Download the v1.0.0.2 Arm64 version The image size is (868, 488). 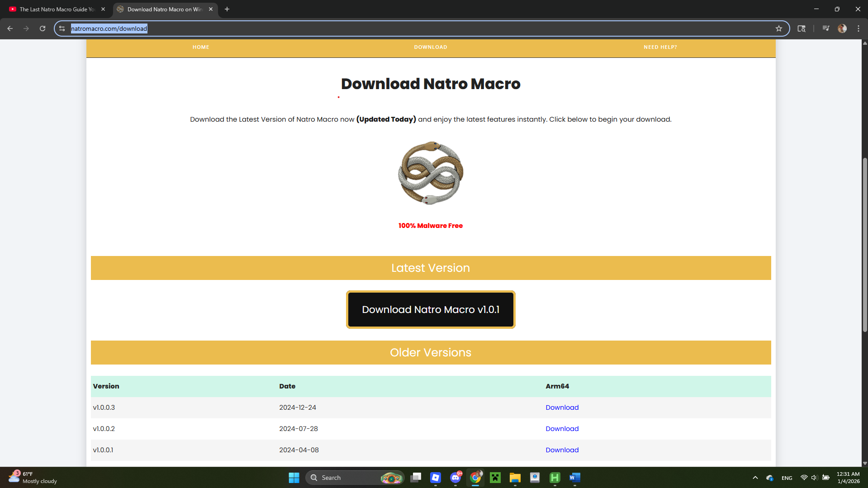[562, 429]
